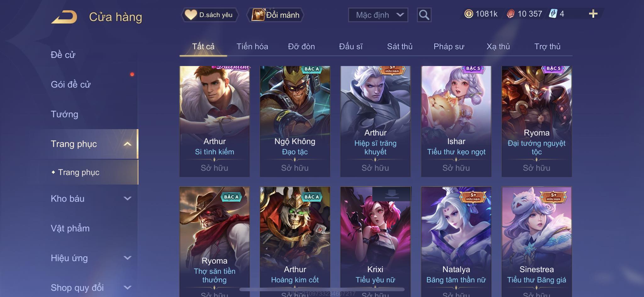Switch to the Pháp sư tab

pos(449,46)
